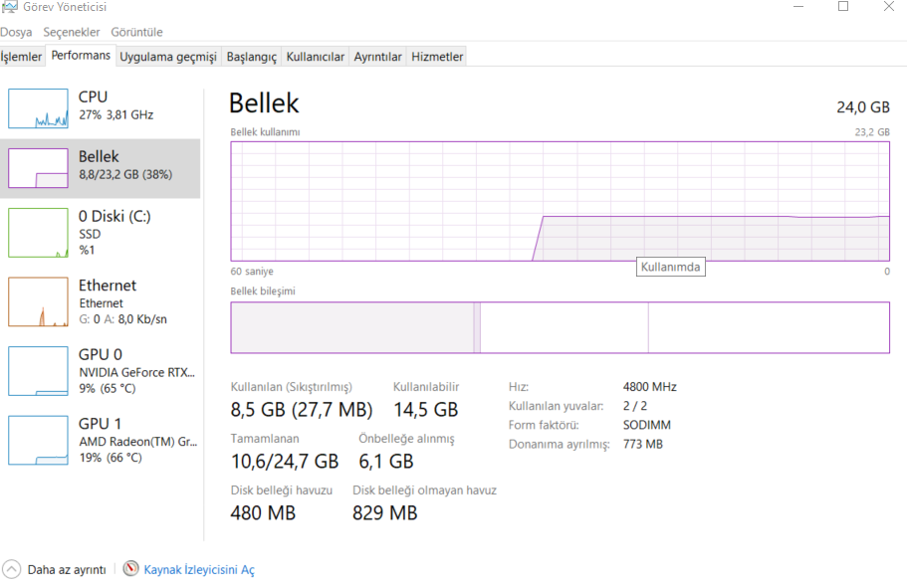This screenshot has height=588, width=907.
Task: Select the Ethernet graph thumbnail
Action: [x=38, y=301]
